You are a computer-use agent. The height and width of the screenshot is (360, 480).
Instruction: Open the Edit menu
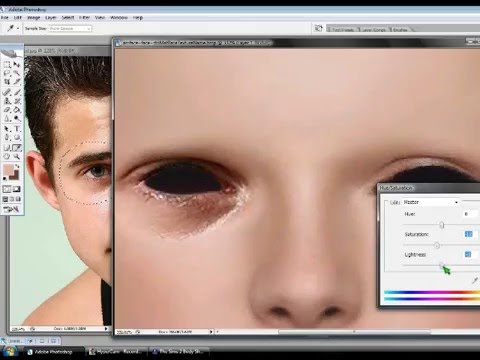coord(18,18)
